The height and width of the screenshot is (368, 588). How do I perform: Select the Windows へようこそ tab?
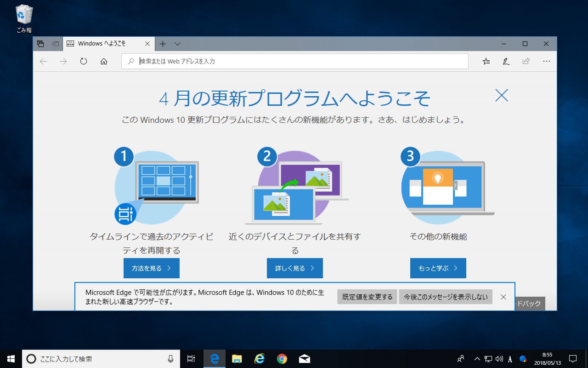pos(102,44)
